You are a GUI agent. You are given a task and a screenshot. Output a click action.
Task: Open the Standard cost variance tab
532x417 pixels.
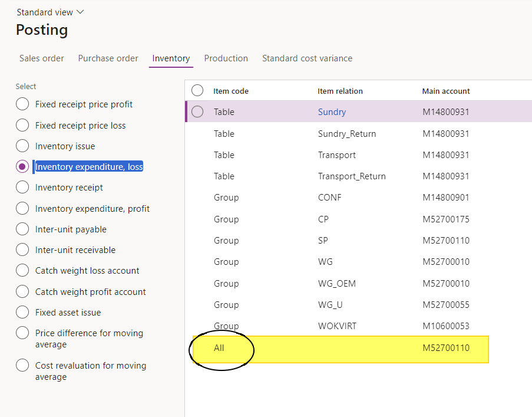(x=307, y=58)
